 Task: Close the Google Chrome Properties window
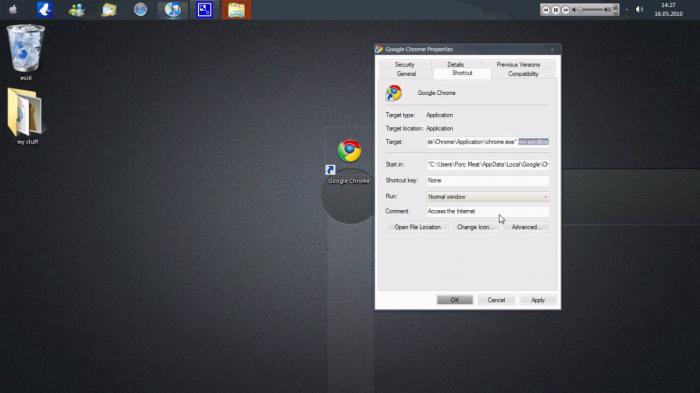click(x=552, y=50)
